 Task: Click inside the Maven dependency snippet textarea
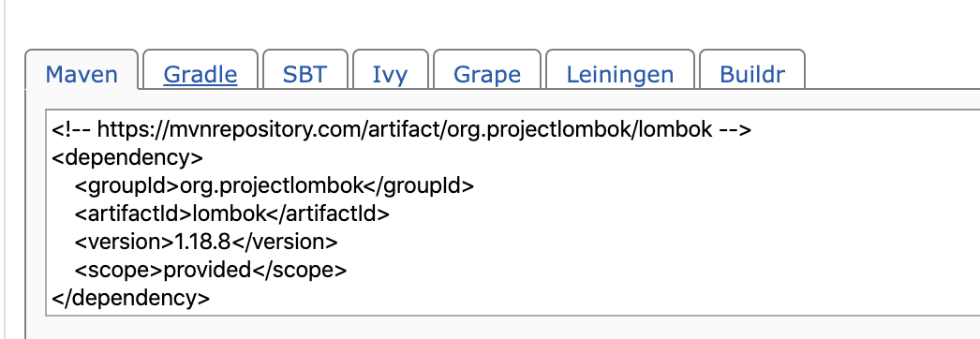(512, 213)
